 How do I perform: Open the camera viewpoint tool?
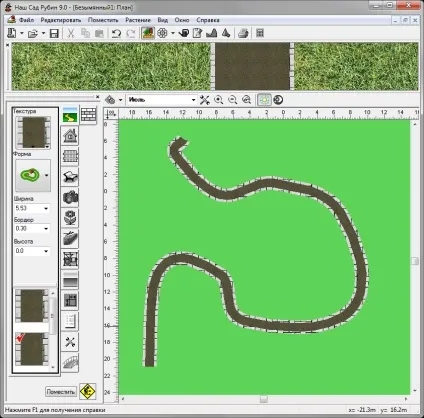70,197
